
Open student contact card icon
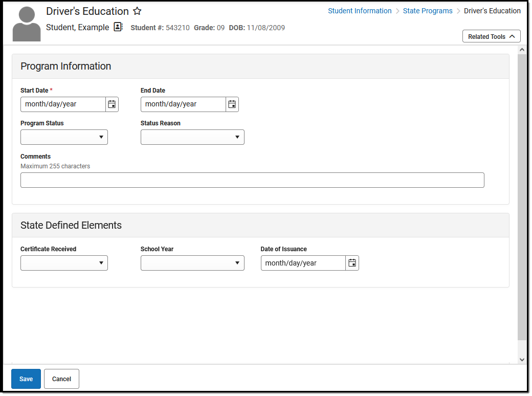tap(118, 27)
